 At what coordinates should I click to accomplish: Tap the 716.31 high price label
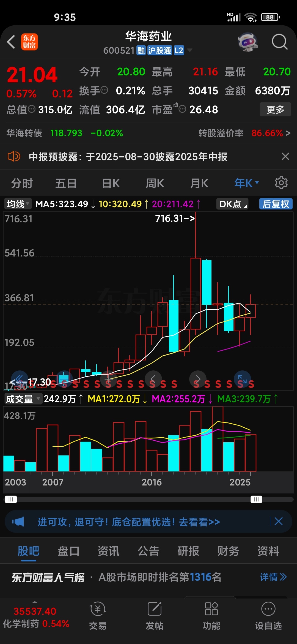pyautogui.click(x=175, y=219)
